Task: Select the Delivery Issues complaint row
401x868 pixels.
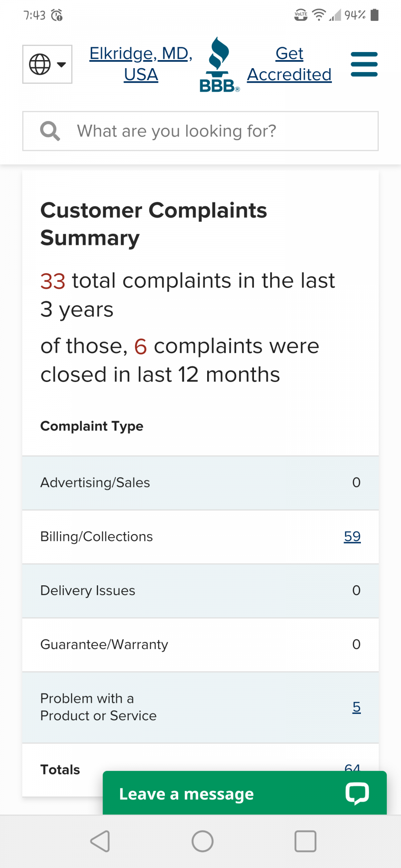Action: (200, 591)
